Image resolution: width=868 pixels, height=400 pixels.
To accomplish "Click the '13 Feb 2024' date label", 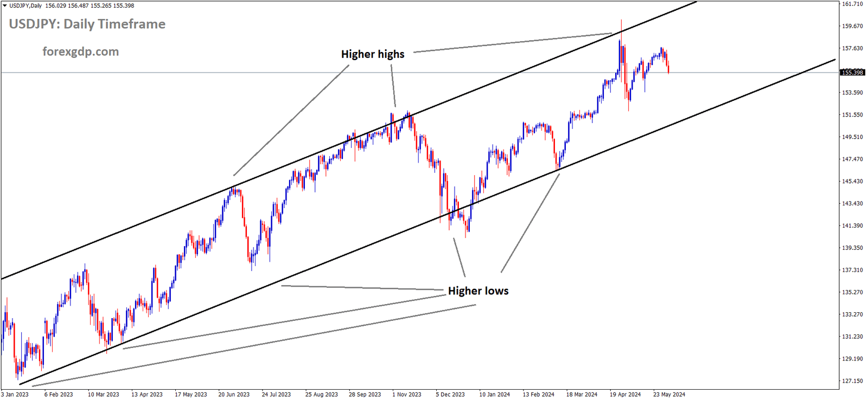I will pyautogui.click(x=539, y=395).
